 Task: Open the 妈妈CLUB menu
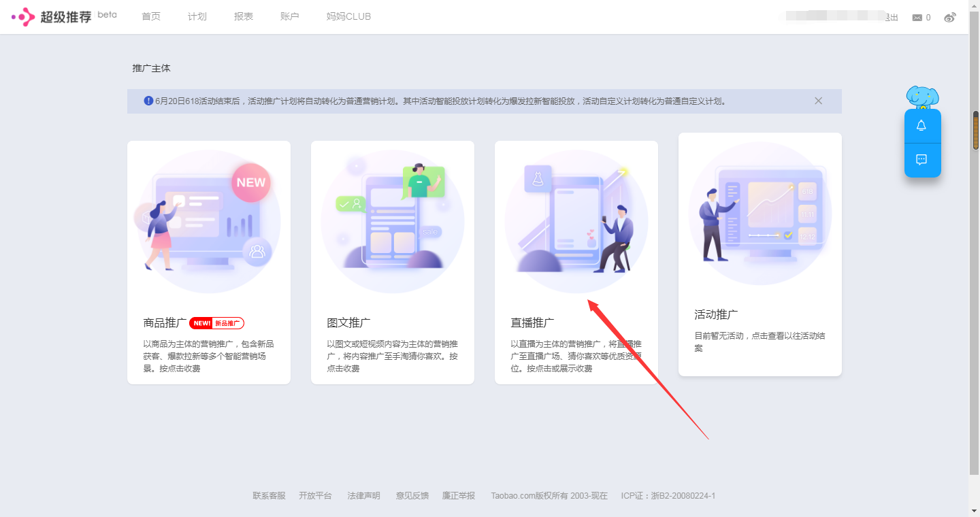[349, 16]
